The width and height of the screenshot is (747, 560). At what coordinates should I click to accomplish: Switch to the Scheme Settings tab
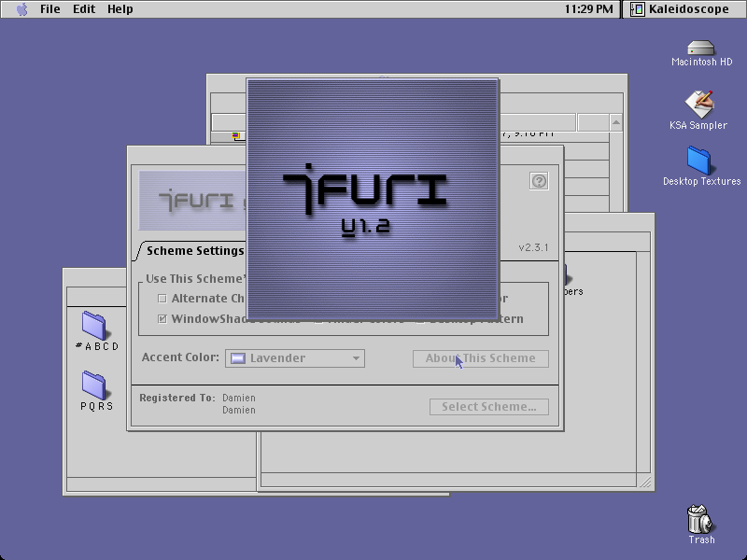pos(195,250)
